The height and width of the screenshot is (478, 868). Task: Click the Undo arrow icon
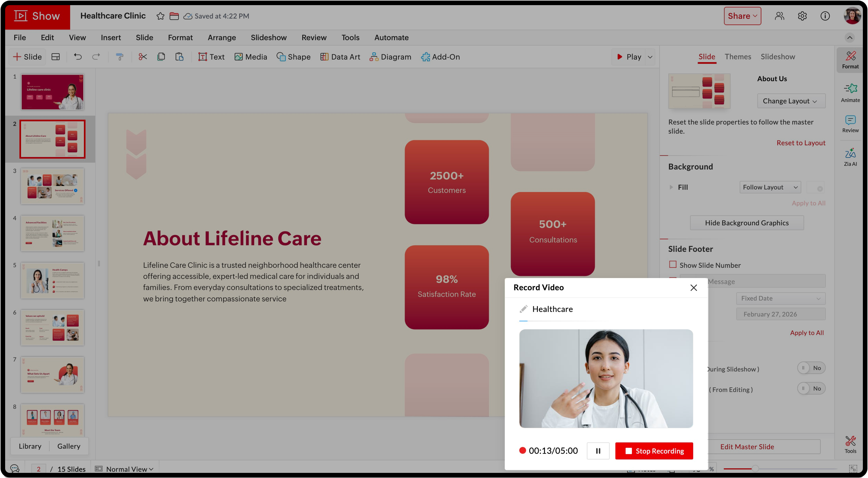(x=78, y=57)
